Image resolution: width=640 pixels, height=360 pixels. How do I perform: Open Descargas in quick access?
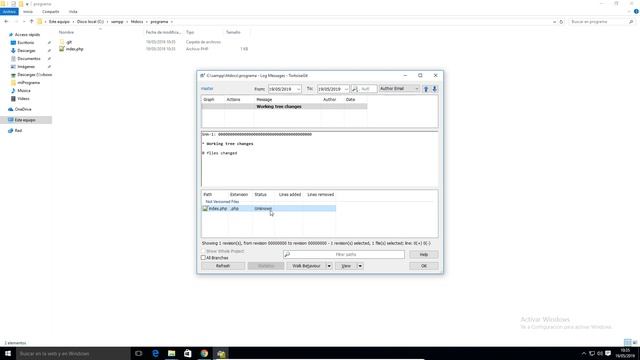26,51
